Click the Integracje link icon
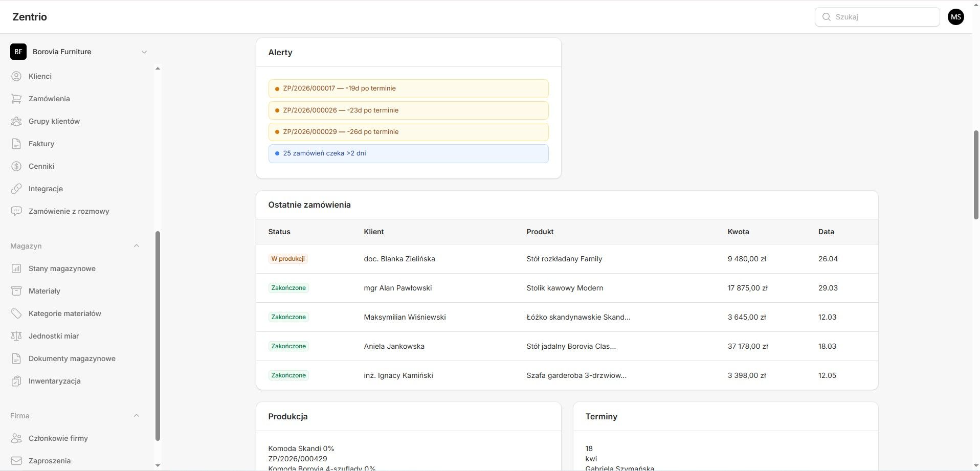 pos(16,189)
